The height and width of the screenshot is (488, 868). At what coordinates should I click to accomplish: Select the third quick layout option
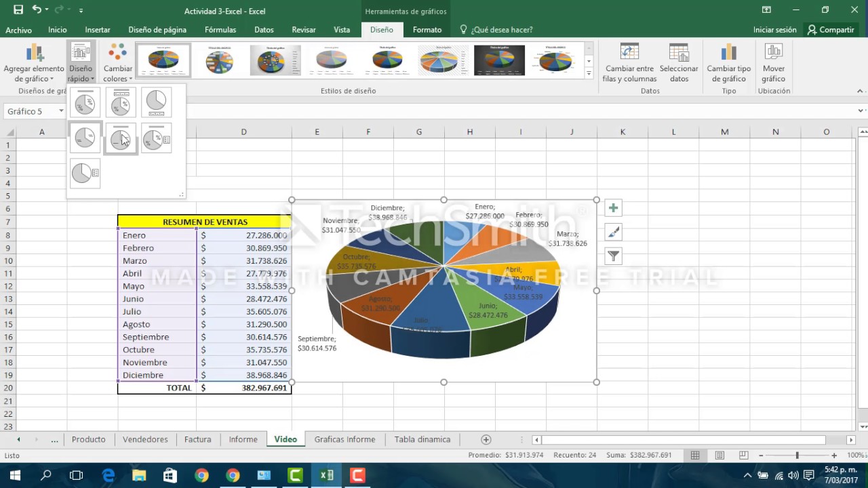157,102
